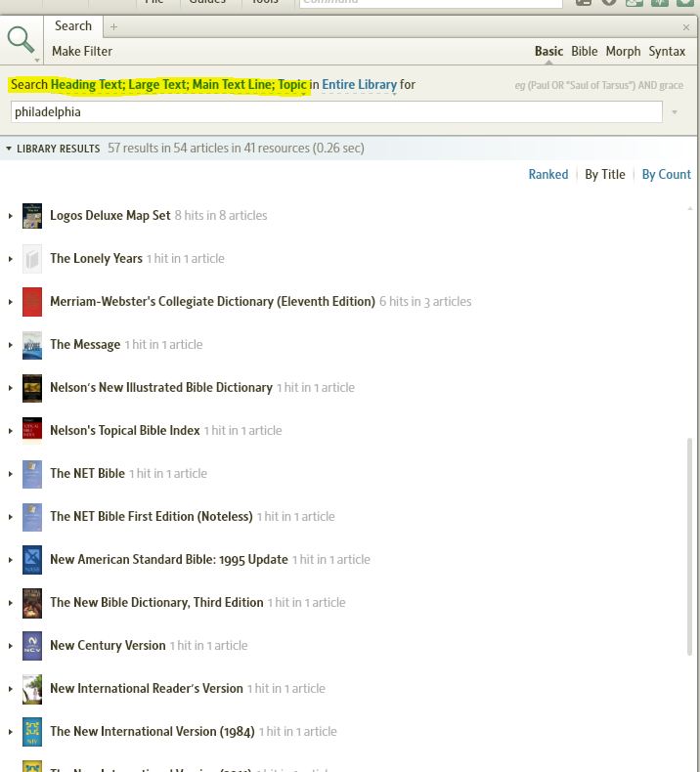
Task: Click New American Standard Bible cover icon
Action: 32,560
